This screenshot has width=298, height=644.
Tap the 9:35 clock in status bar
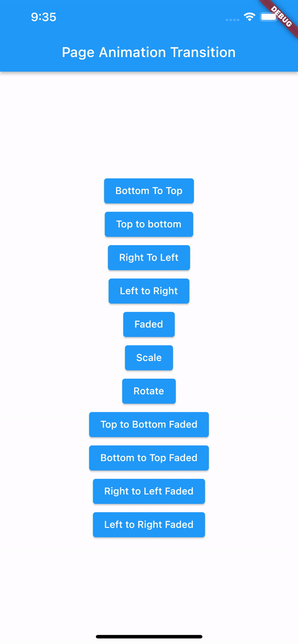coord(44,17)
